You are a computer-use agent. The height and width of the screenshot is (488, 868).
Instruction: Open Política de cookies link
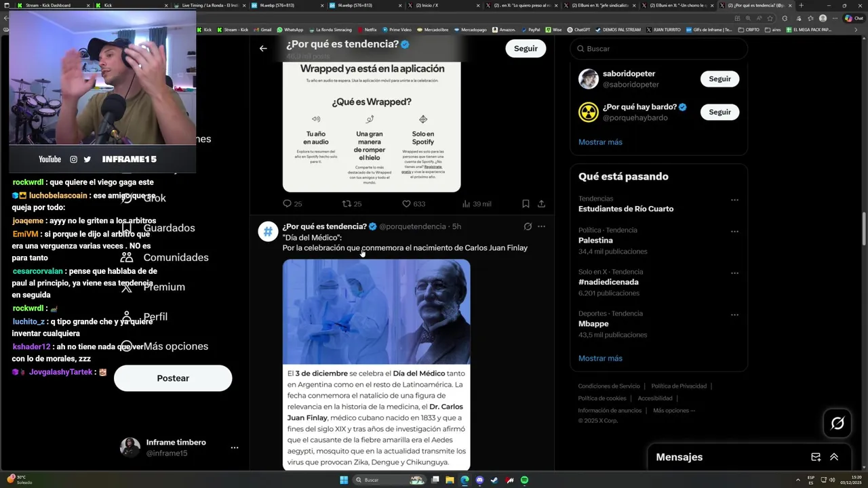pyautogui.click(x=602, y=399)
